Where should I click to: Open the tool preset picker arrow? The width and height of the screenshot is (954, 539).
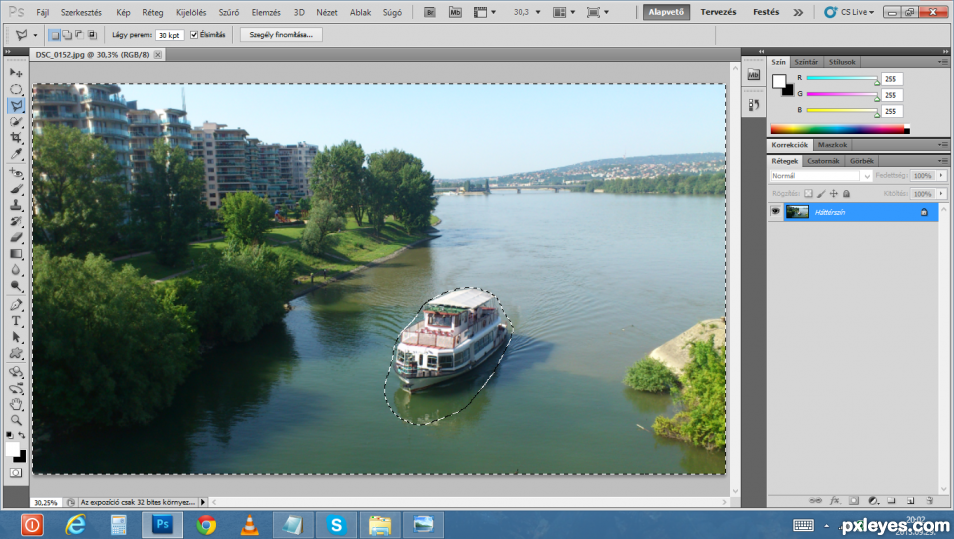pos(35,35)
